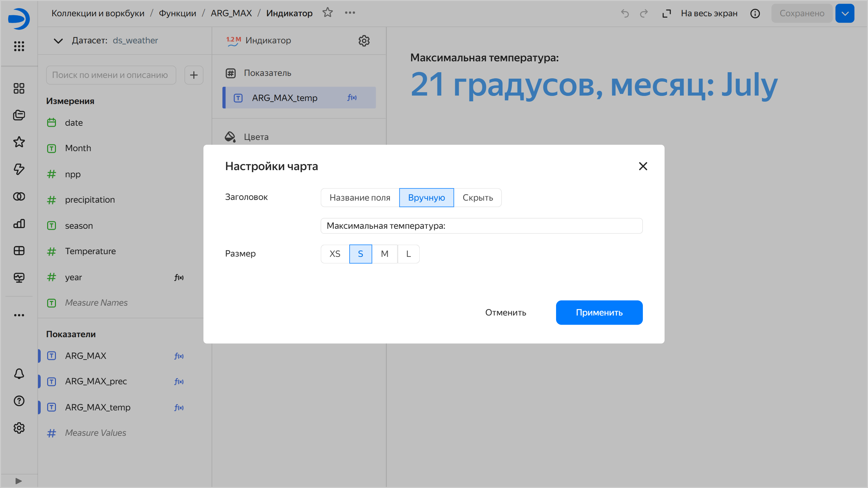This screenshot has height=488, width=868.
Task: Open the help icon in the sidebar
Action: (x=19, y=401)
